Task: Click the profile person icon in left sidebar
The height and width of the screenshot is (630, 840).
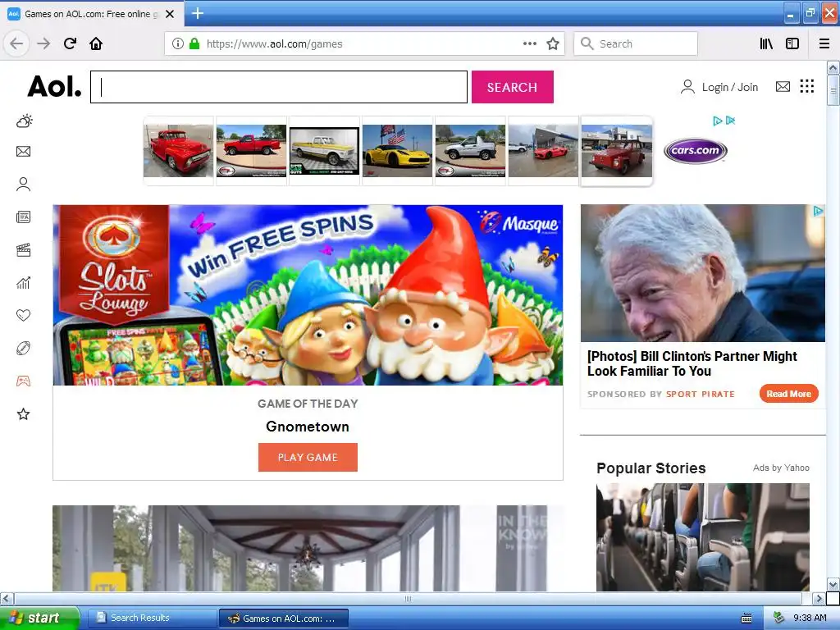Action: point(24,185)
